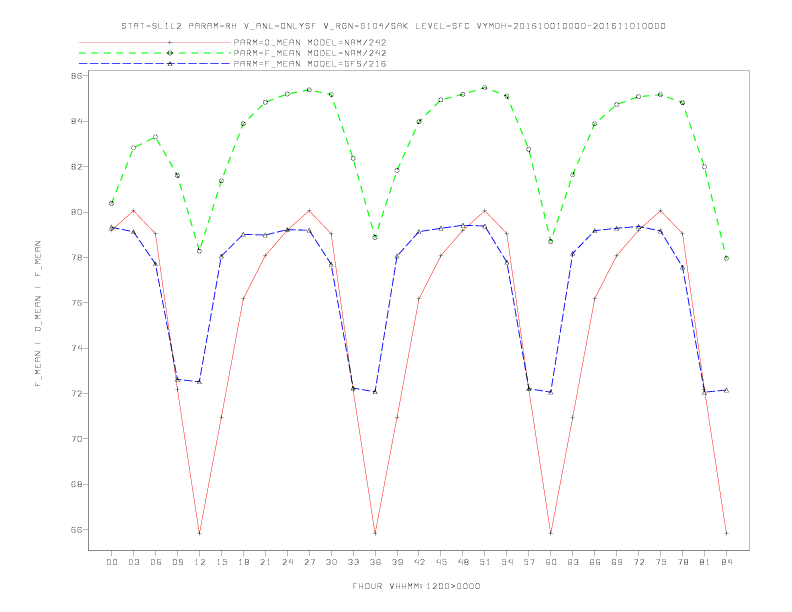Click y-axis tick label 78
The image size is (792, 612).
coord(77,258)
